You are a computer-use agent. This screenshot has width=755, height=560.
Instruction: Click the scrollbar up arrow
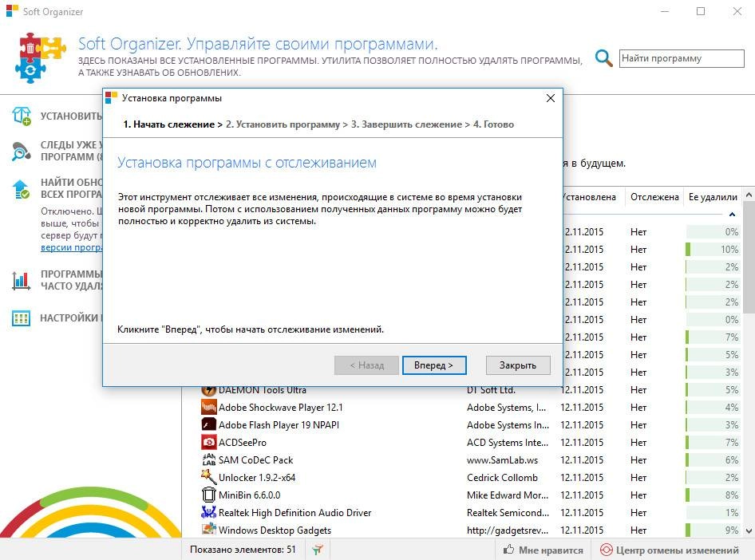(x=749, y=195)
